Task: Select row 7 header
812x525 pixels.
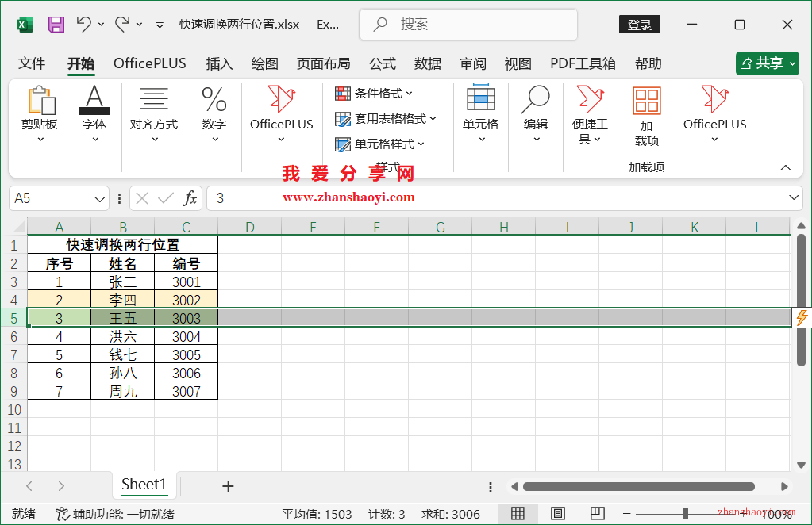Action: pyautogui.click(x=14, y=355)
